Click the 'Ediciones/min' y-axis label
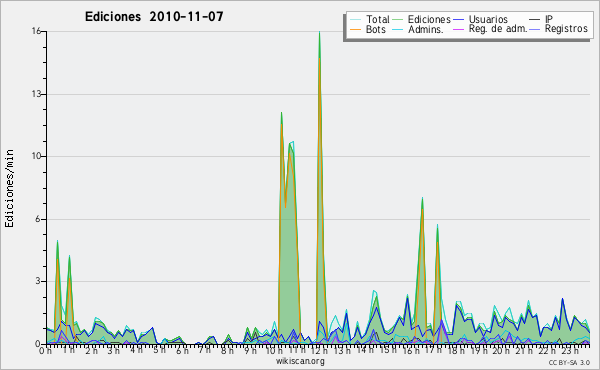600x370 pixels. point(9,188)
